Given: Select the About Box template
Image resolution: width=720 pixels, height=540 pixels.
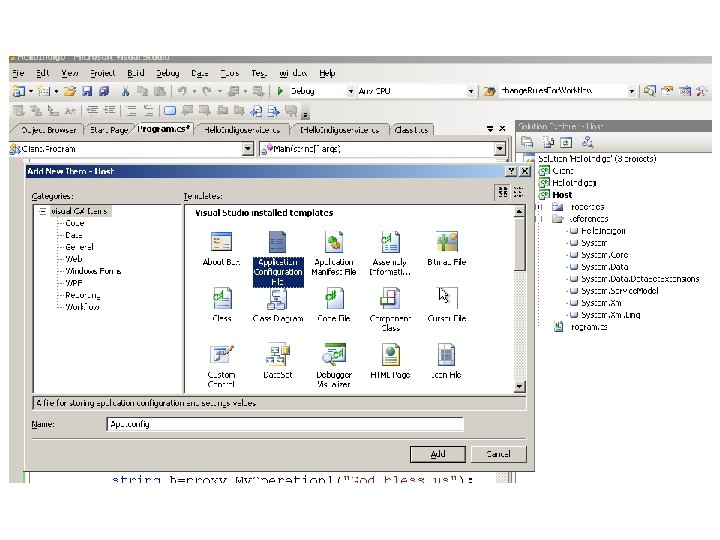Looking at the screenshot, I should 221,248.
